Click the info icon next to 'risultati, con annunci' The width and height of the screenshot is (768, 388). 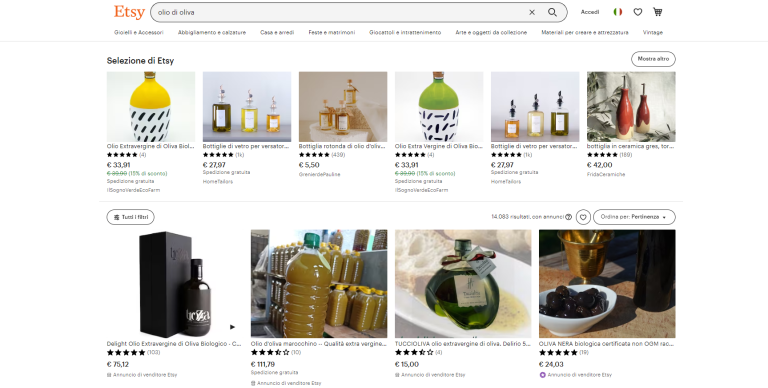click(x=568, y=217)
